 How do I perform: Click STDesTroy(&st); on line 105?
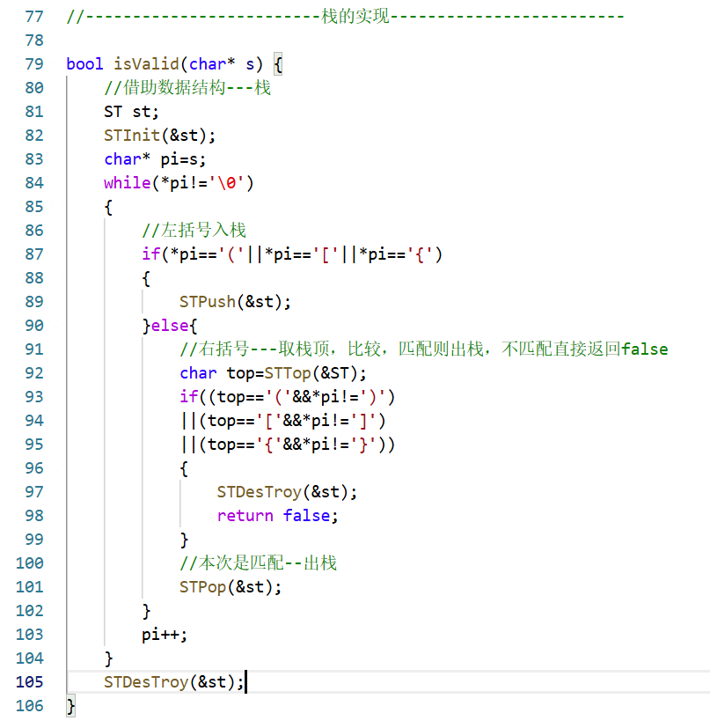coord(174,682)
